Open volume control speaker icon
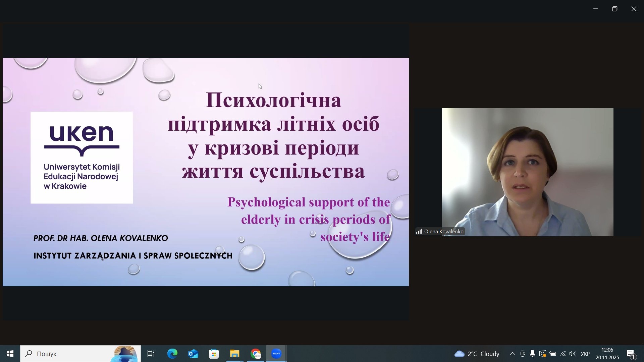 click(573, 354)
